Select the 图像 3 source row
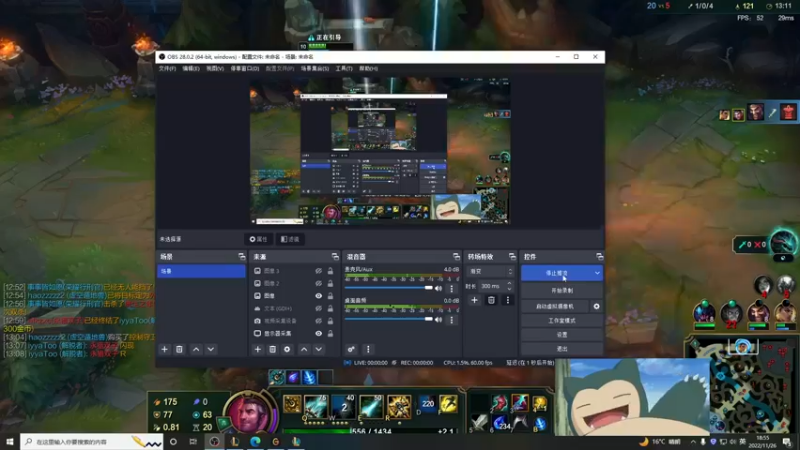 coord(294,271)
